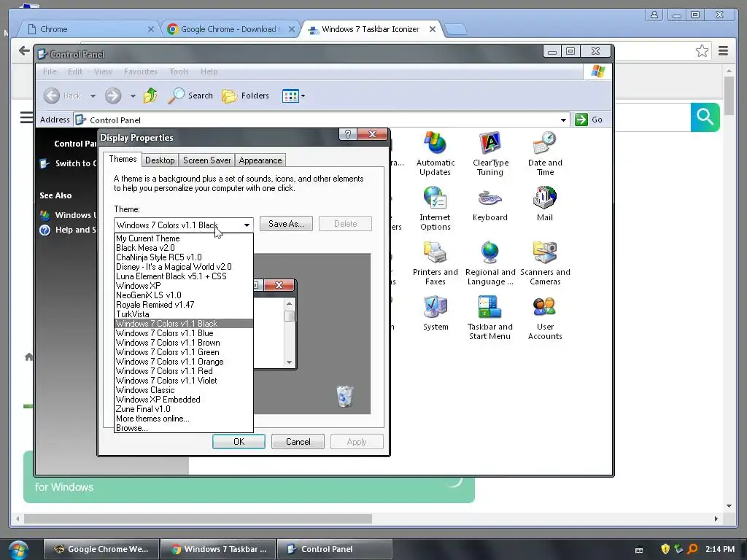
Task: Select More themes online... entry
Action: (184, 419)
